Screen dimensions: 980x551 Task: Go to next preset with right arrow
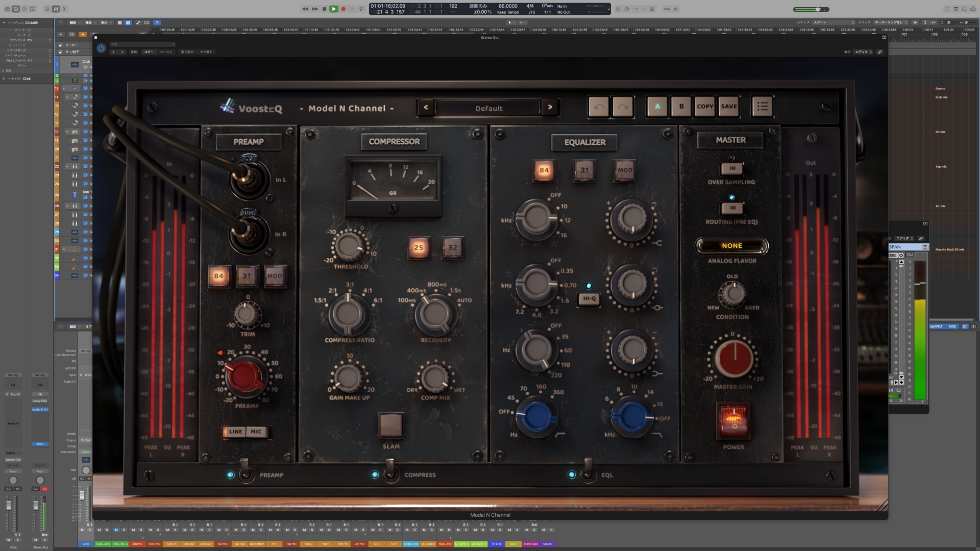click(x=550, y=107)
